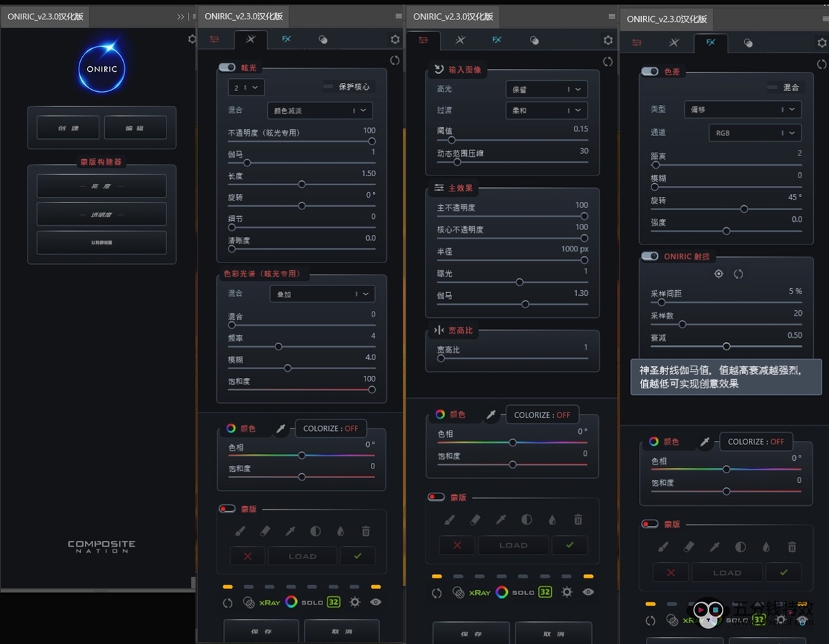829x644 pixels.
Task: Toggle the ONIRIC 射线 switch
Action: (x=649, y=256)
